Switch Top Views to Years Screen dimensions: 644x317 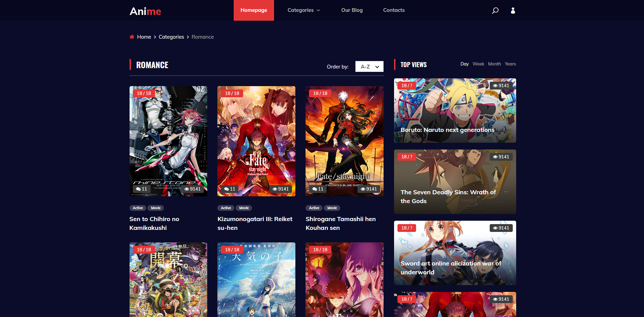coord(510,64)
